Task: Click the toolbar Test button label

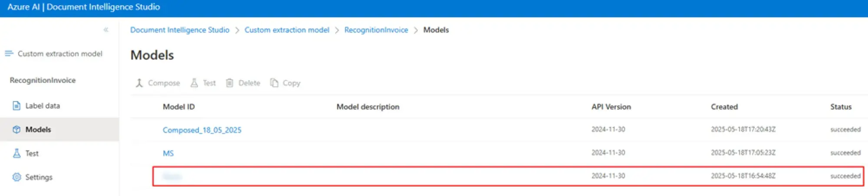Action: (x=209, y=83)
